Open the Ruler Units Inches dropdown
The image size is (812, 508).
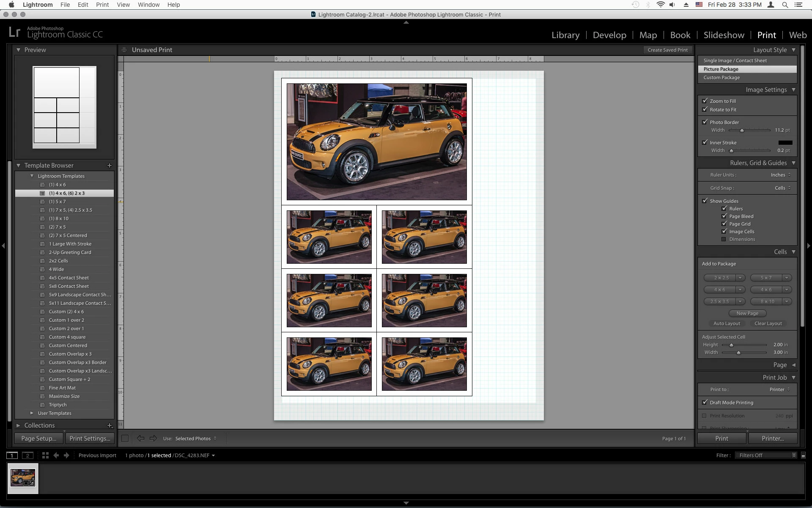(x=780, y=175)
